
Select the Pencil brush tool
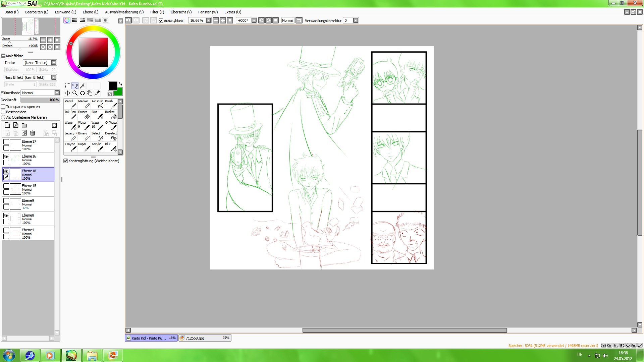click(x=70, y=104)
